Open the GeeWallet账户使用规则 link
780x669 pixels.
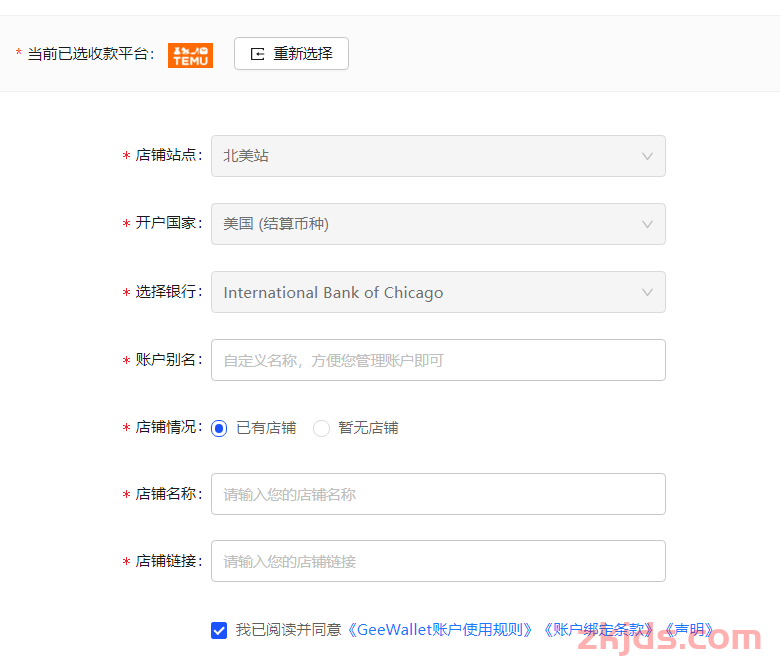coord(439,630)
